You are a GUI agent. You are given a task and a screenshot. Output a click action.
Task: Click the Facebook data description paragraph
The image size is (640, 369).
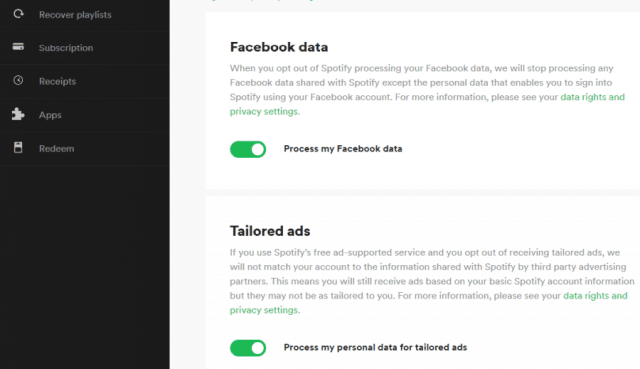[x=427, y=90]
